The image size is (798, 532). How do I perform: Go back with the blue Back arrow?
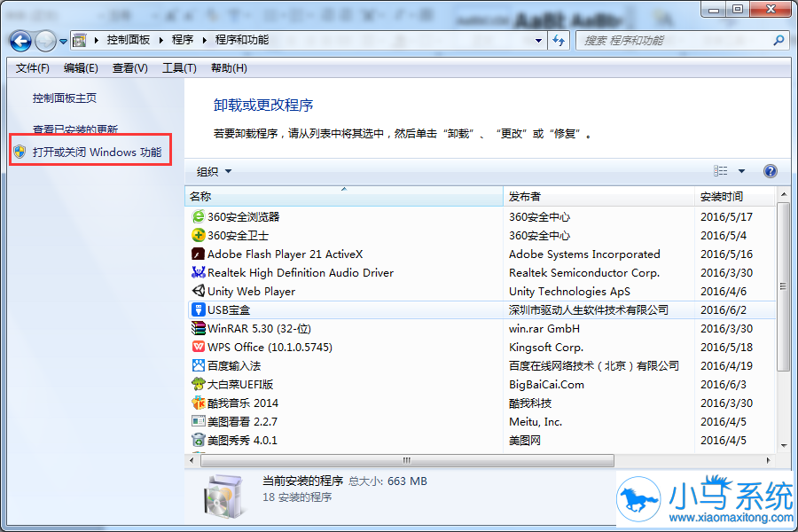coord(21,41)
